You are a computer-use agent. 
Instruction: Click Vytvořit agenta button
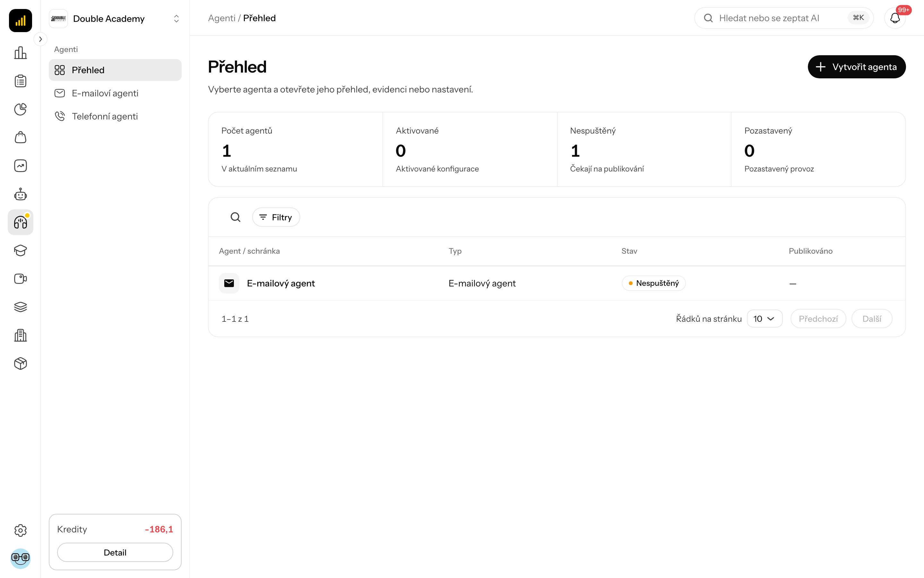[856, 67]
